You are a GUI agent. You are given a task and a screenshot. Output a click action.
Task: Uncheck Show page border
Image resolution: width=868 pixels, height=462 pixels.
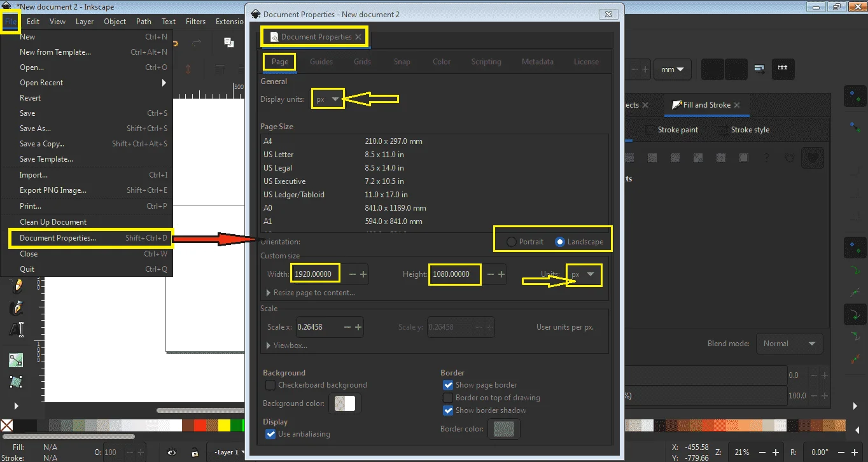(448, 385)
